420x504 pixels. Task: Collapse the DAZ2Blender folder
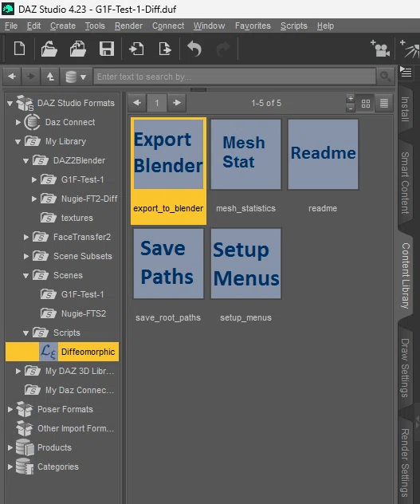click(x=26, y=161)
